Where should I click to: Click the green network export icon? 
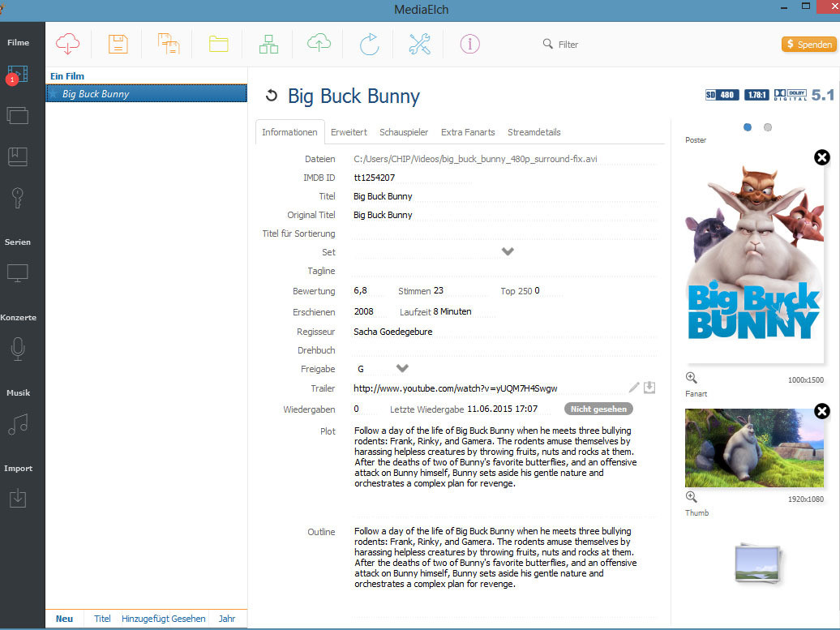pos(268,44)
